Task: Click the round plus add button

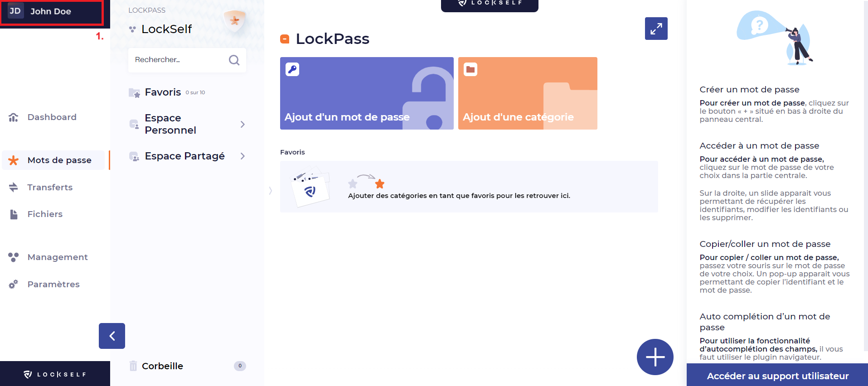Action: click(655, 357)
